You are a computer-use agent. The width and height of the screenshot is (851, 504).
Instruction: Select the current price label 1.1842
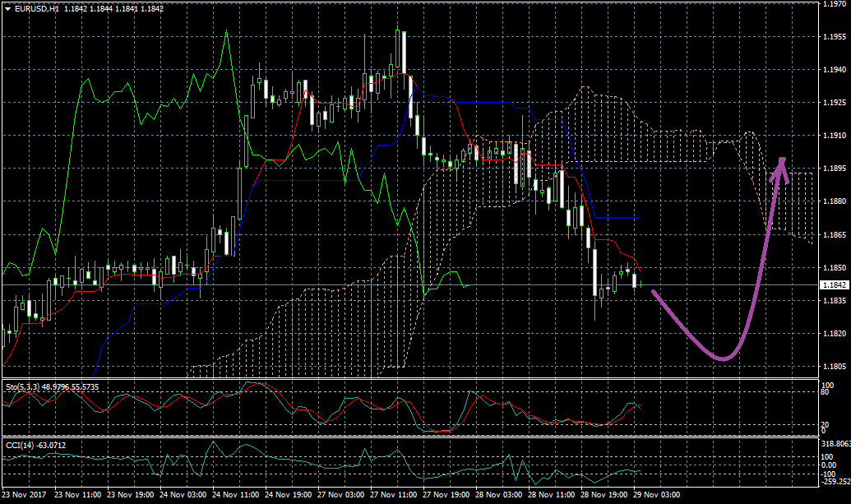coord(834,284)
